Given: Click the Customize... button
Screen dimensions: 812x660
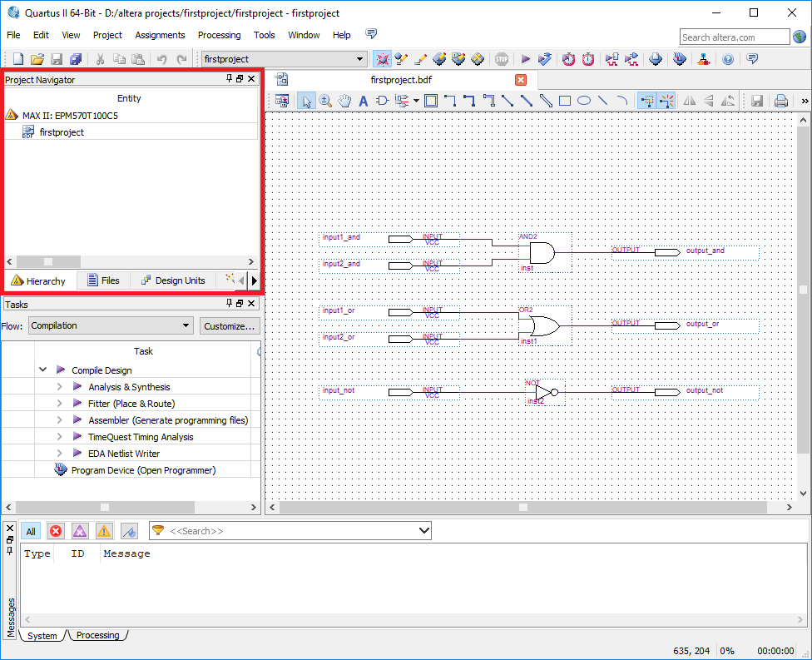Looking at the screenshot, I should pyautogui.click(x=230, y=326).
